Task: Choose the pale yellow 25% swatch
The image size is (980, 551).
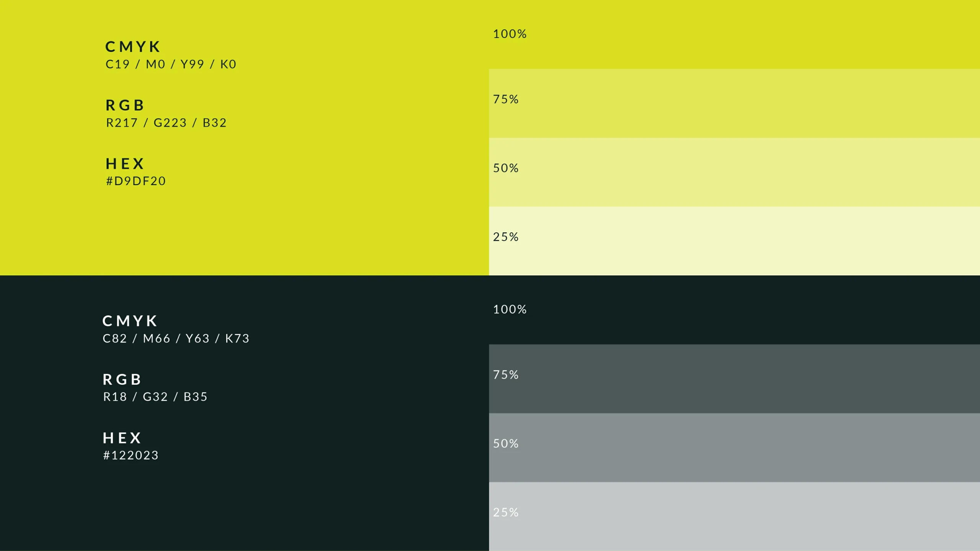Action: coord(734,241)
